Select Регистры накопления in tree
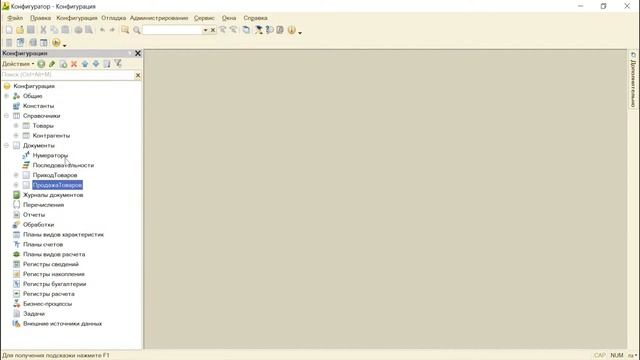The height and width of the screenshot is (360, 640). (53, 274)
